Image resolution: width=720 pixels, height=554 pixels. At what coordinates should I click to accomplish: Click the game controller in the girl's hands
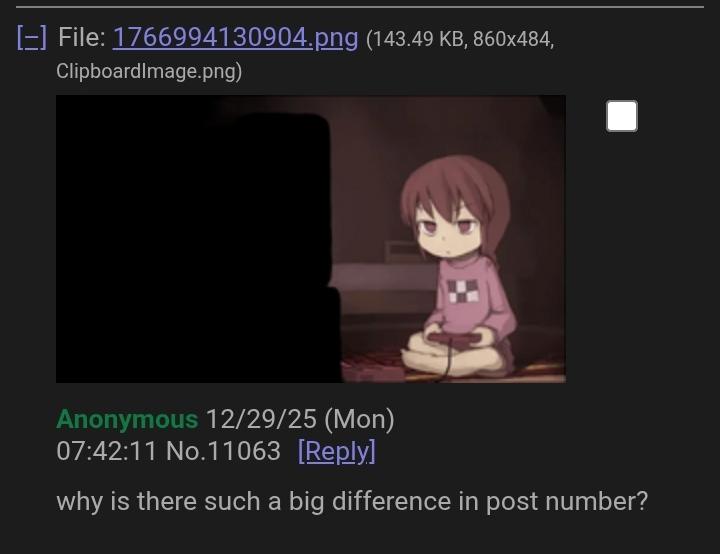click(x=453, y=339)
